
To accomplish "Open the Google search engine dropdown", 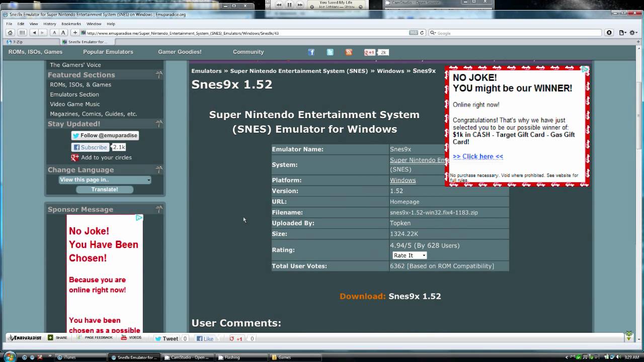I will pyautogui.click(x=433, y=33).
